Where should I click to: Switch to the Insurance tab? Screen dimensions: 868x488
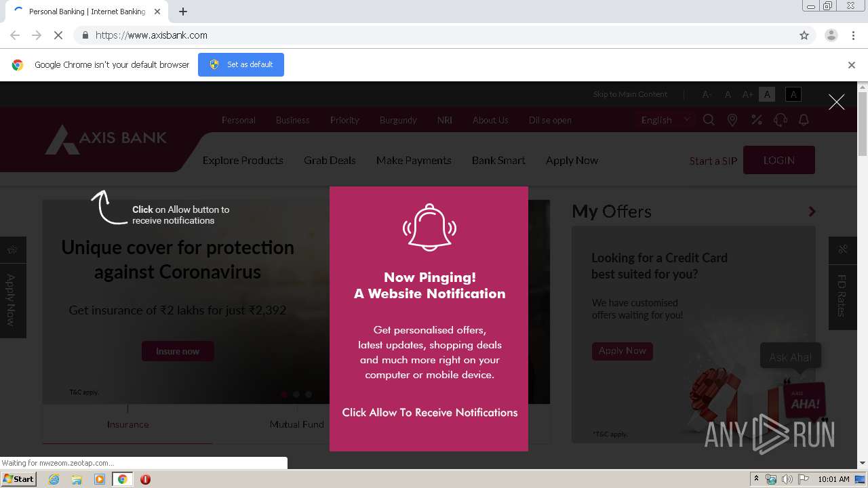pyautogui.click(x=127, y=424)
